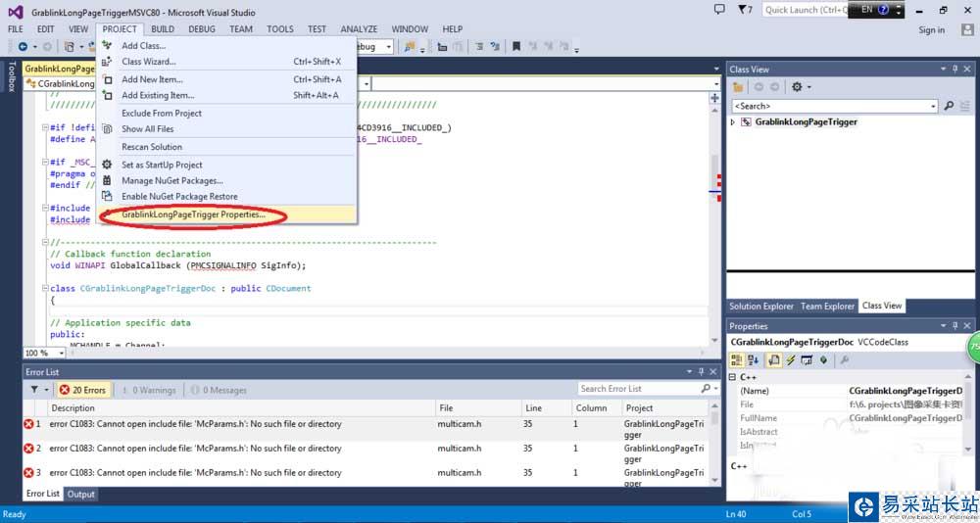Expand GrablinkLongPageTrigger tree node
The height and width of the screenshot is (523, 980).
tap(733, 122)
